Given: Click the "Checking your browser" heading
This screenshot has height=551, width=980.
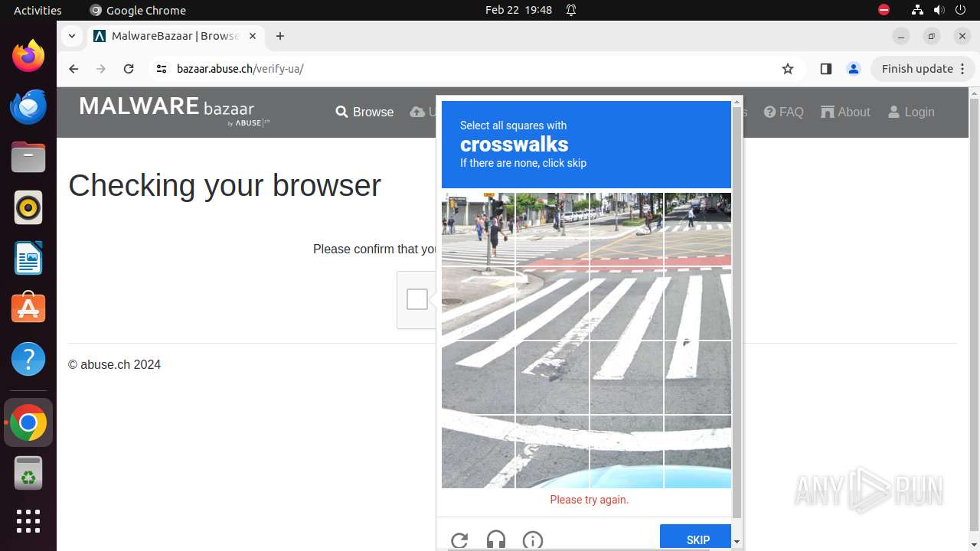Looking at the screenshot, I should 224,185.
